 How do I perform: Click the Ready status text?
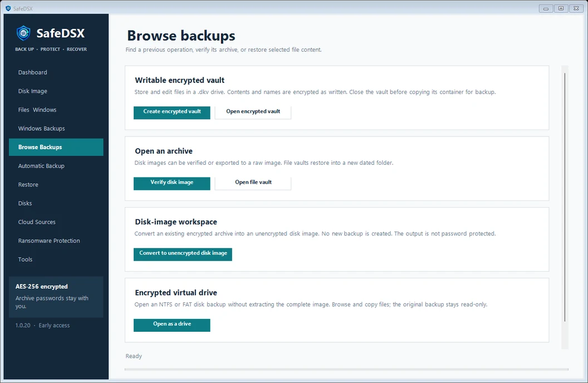pos(134,356)
